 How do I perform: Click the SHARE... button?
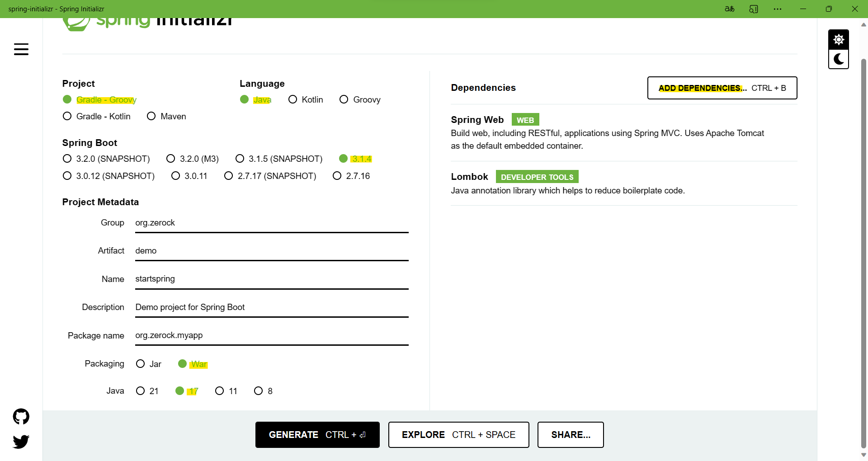click(571, 435)
